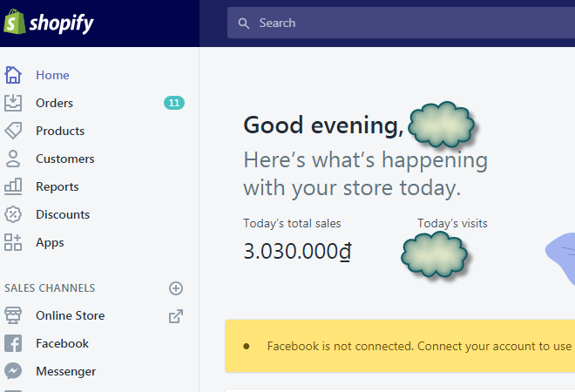Click the Products tag icon
The width and height of the screenshot is (575, 392).
click(13, 131)
